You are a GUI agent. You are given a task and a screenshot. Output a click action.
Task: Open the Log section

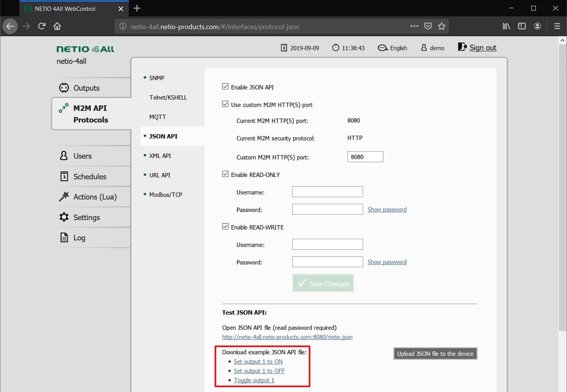pos(92,238)
